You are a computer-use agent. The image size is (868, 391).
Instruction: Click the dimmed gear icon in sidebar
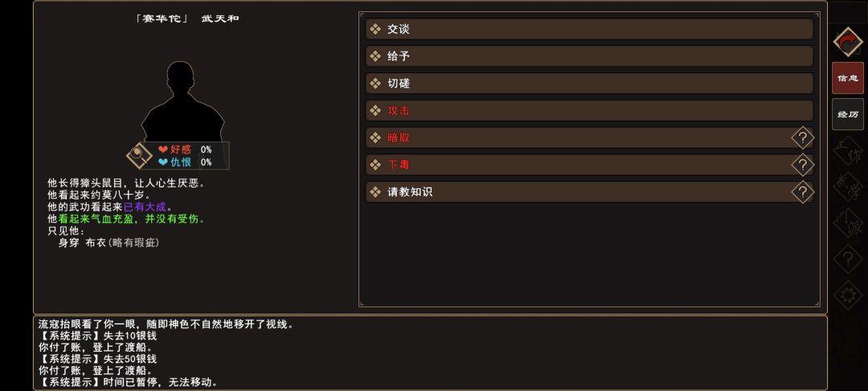(847, 295)
